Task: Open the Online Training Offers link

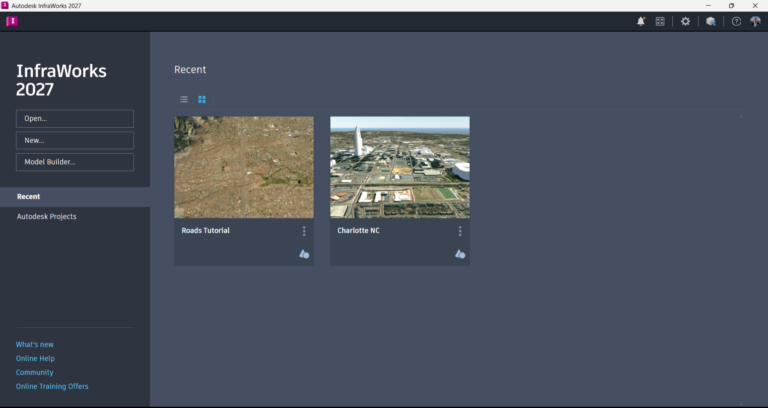Action: click(52, 386)
